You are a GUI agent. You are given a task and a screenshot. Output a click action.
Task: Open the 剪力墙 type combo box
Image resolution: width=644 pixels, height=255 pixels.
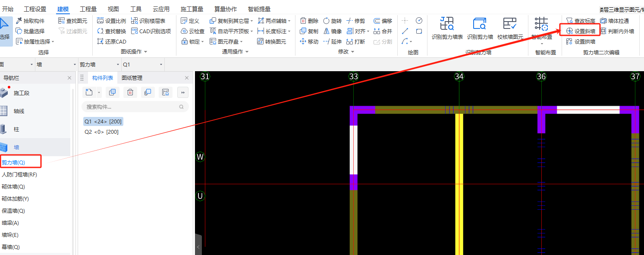pyautogui.click(x=100, y=64)
